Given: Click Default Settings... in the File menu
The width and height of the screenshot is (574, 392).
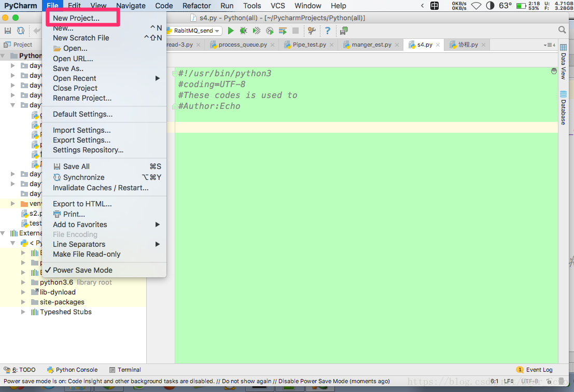Looking at the screenshot, I should click(104, 114).
